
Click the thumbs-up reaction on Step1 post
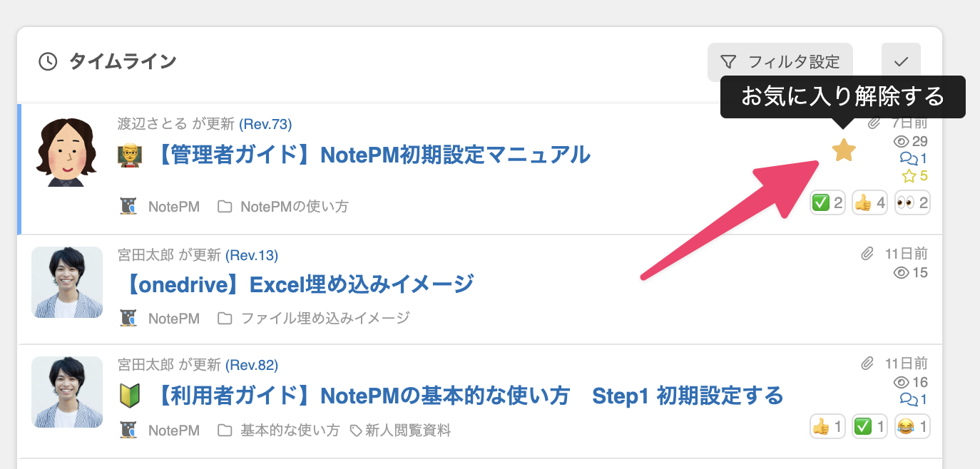pos(827,427)
